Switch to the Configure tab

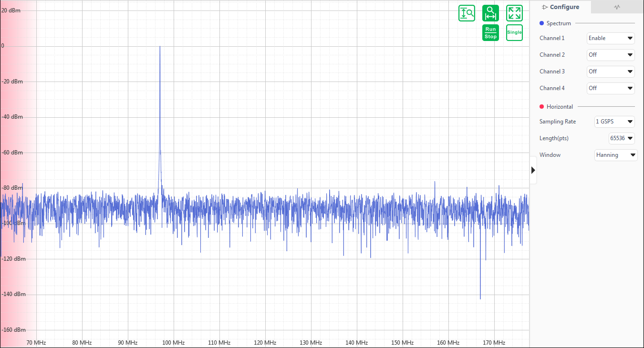[561, 7]
